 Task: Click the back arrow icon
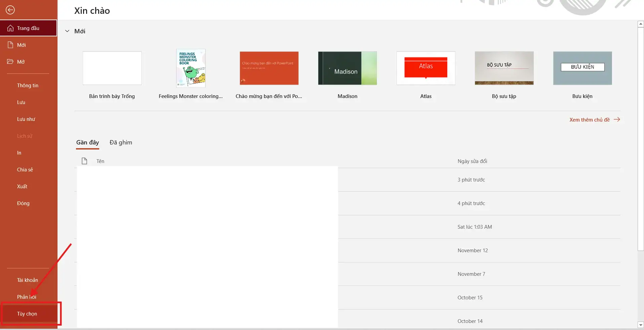[10, 10]
